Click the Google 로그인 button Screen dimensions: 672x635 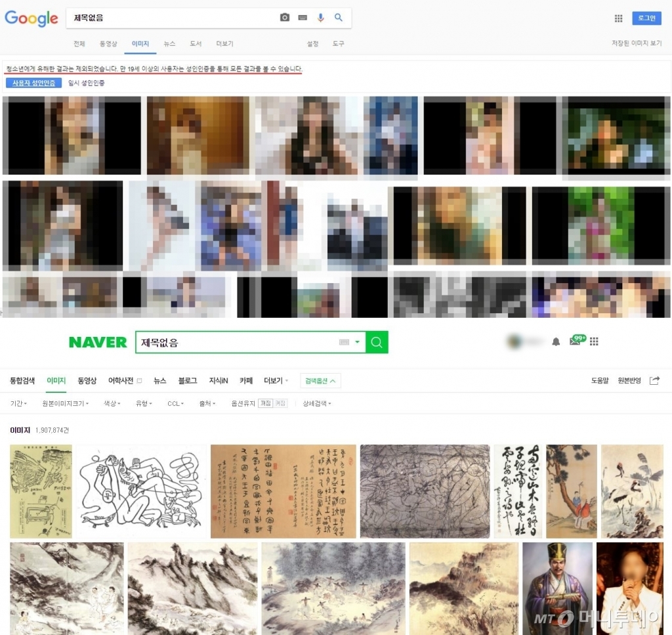[646, 18]
